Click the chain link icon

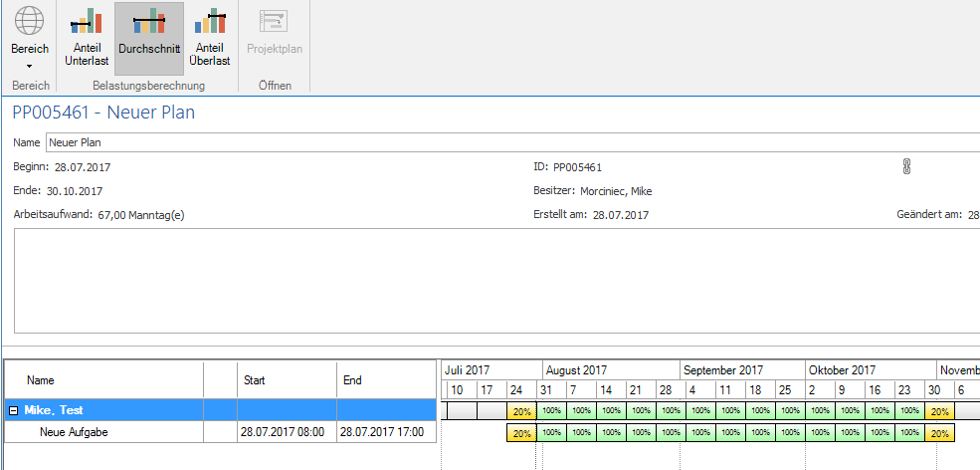coord(906,167)
